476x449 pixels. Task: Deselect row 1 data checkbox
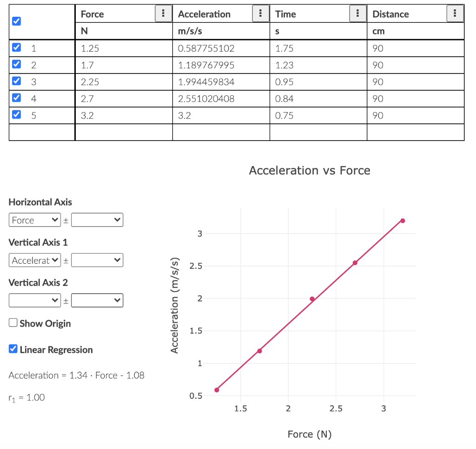(x=16, y=47)
